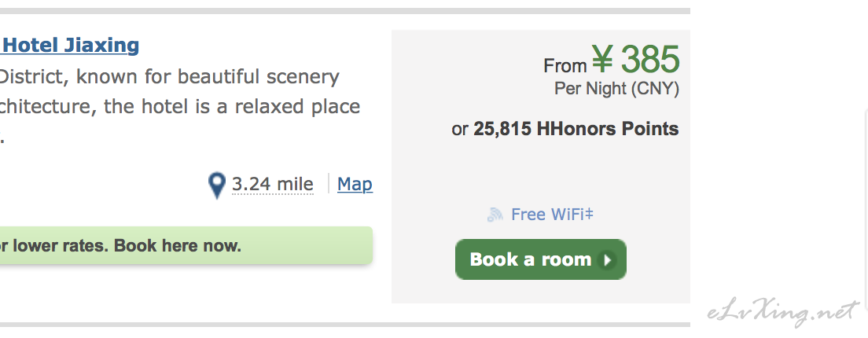Click the blue location pin icon
Screen dimensions: 868x338
click(x=217, y=186)
